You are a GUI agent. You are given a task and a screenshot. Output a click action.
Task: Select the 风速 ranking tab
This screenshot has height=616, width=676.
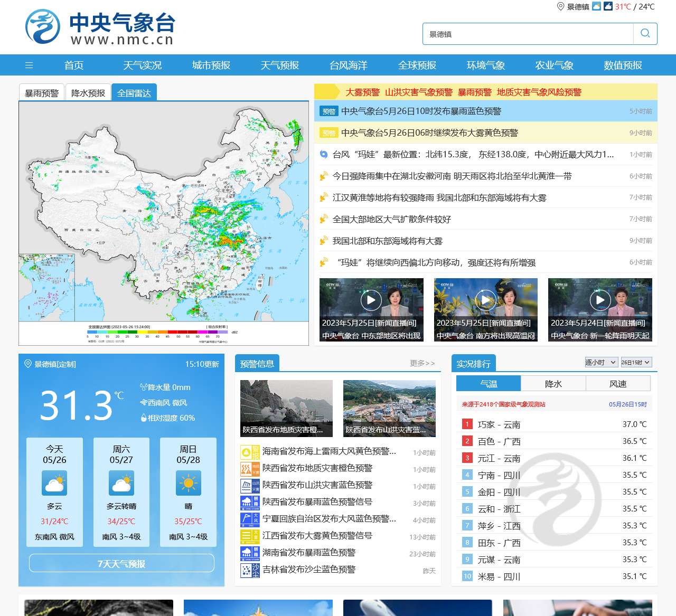[x=617, y=384]
